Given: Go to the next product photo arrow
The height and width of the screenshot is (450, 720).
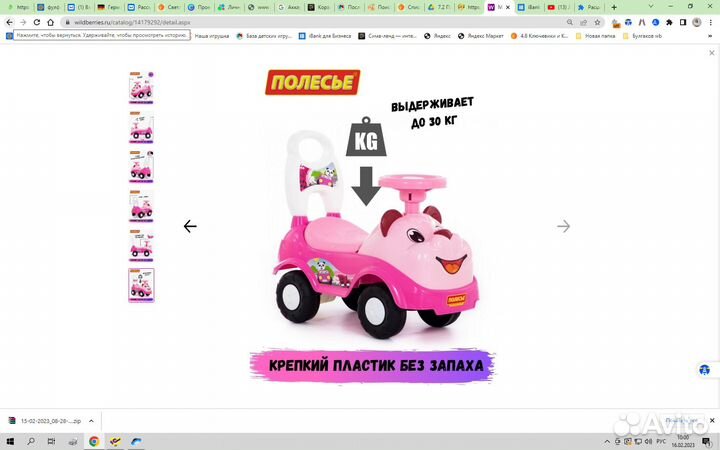Looking at the screenshot, I should 563,226.
